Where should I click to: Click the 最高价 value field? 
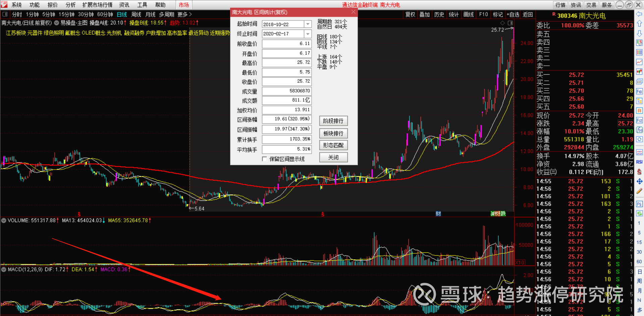click(x=287, y=63)
